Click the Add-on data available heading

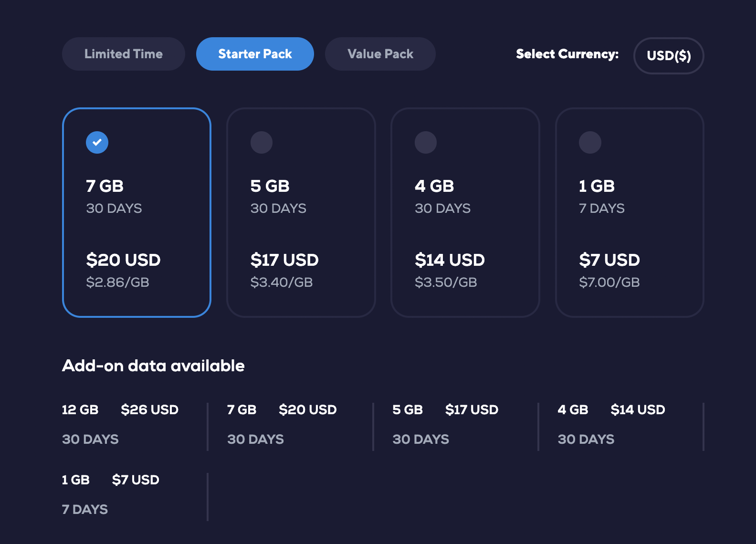(154, 366)
